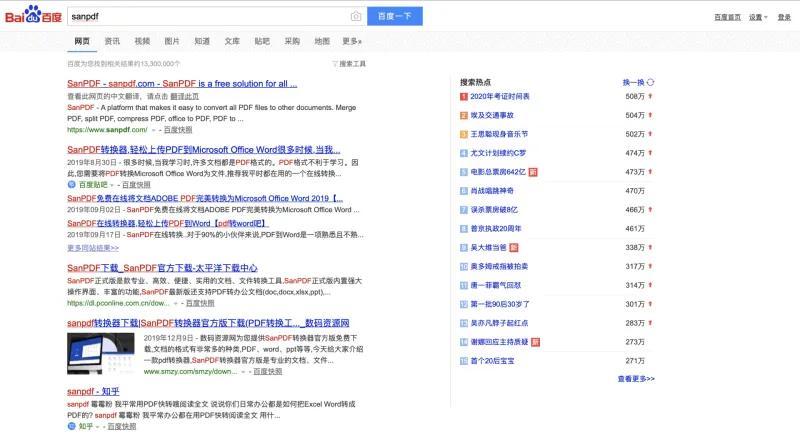Image resolution: width=800 pixels, height=435 pixels.
Task: Open hot topic 奥多姆戒指被拍卖
Action: (x=499, y=266)
